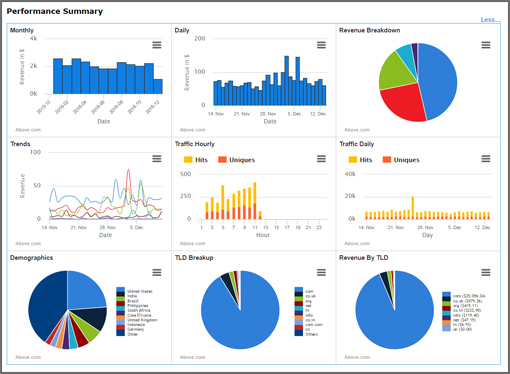This screenshot has width=510, height=374.
Task: Open Above.com credit link under Daily chart
Action: coord(192,130)
